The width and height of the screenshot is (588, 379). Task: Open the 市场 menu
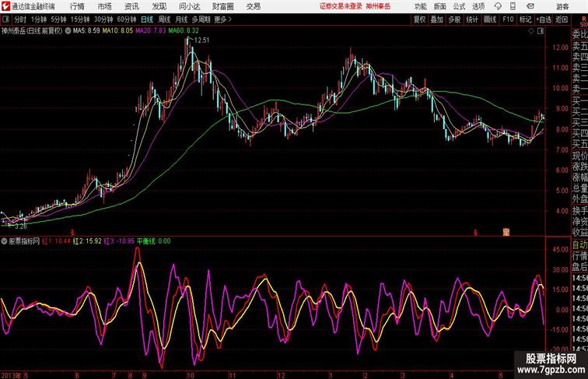coord(104,6)
